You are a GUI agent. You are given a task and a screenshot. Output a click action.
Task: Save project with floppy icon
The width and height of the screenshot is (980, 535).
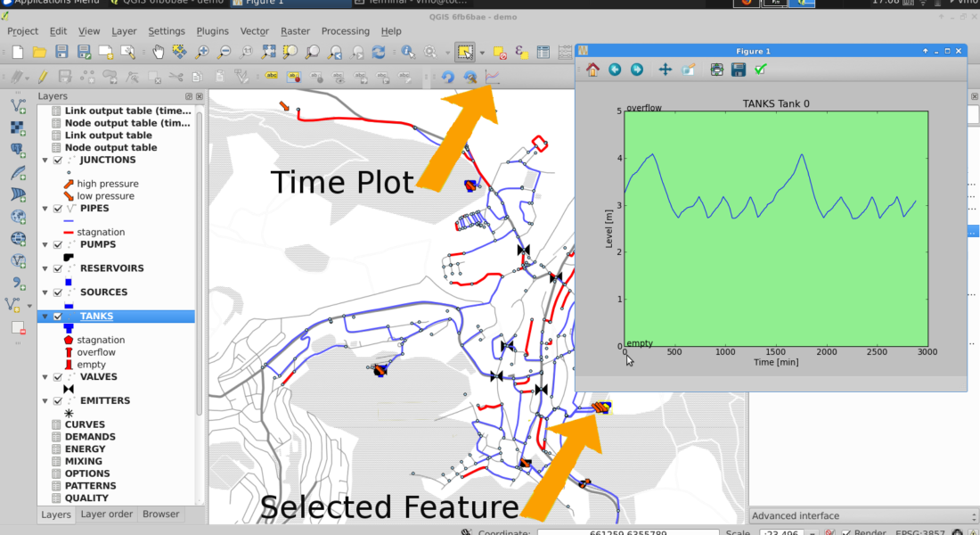(61, 53)
